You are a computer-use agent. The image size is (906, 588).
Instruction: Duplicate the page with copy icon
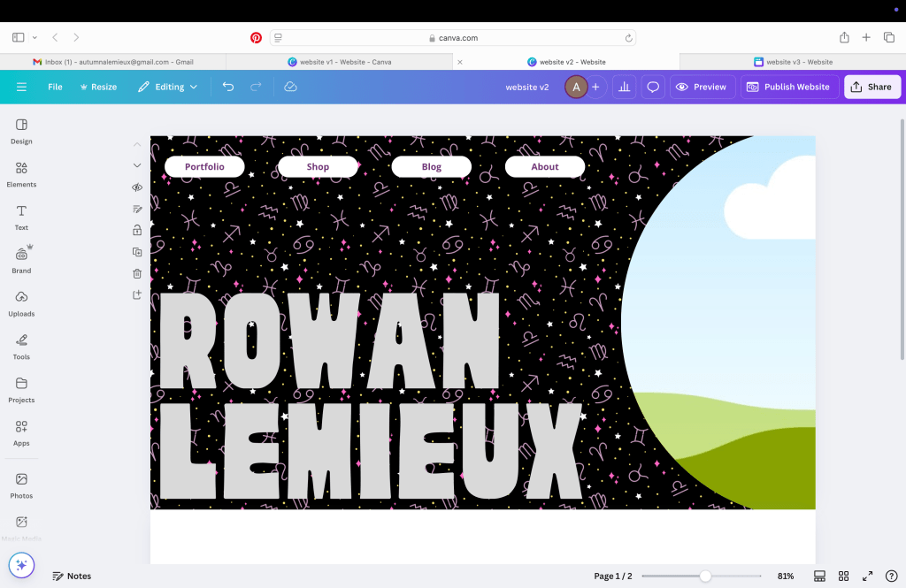click(137, 252)
